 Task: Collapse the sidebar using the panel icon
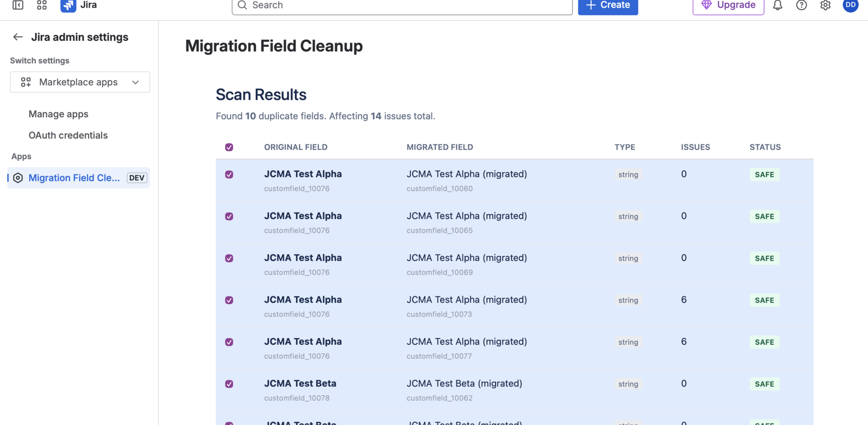pos(17,5)
